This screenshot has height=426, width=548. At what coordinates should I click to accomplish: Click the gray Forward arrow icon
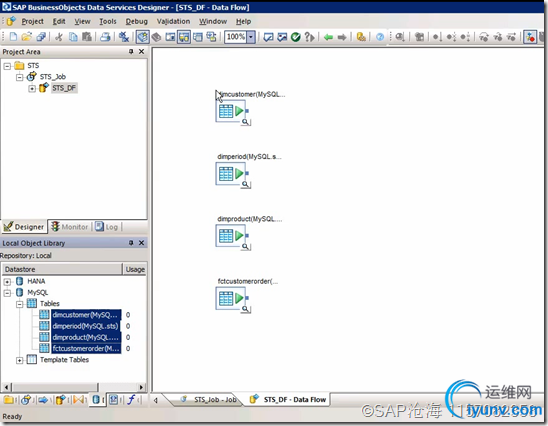[342, 37]
